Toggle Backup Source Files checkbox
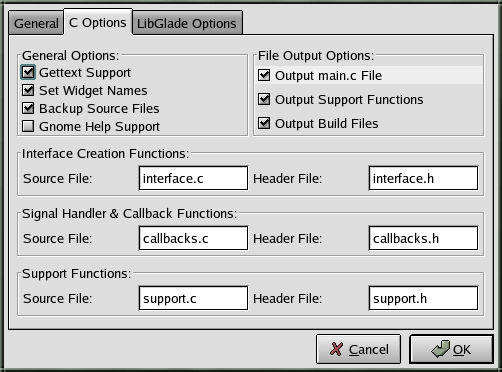 click(x=28, y=108)
